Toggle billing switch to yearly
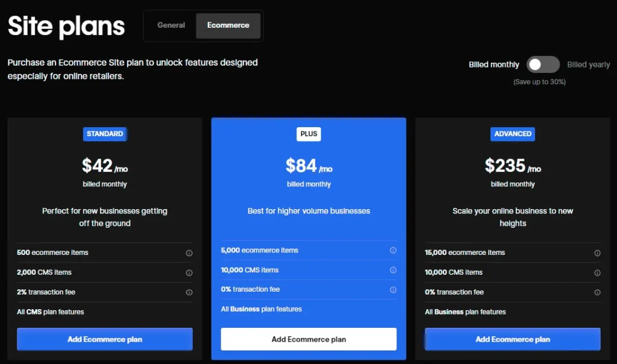 pos(543,64)
